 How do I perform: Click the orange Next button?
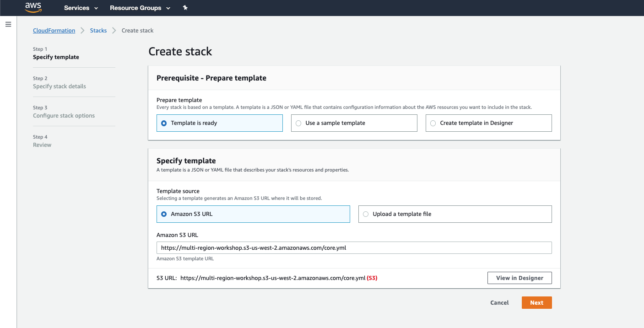537,303
